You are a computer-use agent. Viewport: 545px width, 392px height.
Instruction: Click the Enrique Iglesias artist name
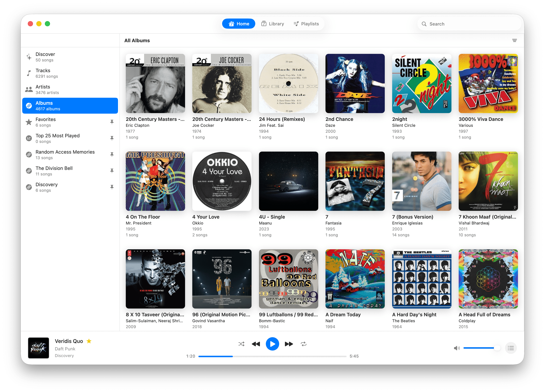click(407, 223)
